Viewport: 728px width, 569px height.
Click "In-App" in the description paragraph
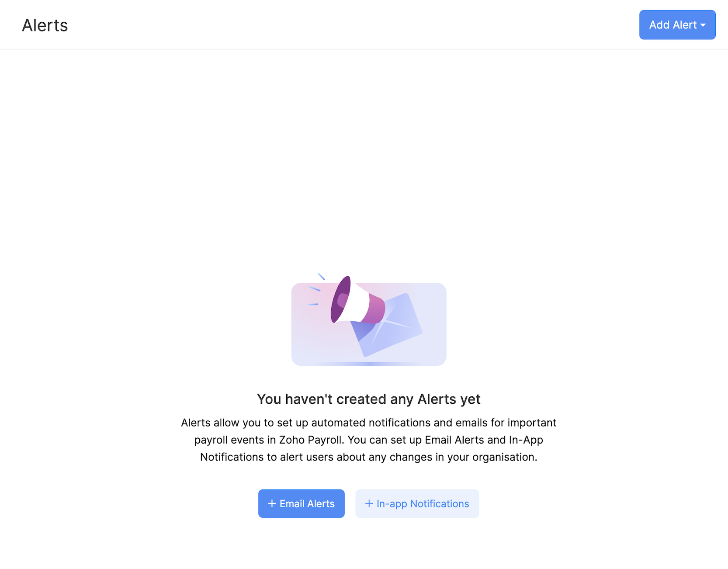pos(526,440)
